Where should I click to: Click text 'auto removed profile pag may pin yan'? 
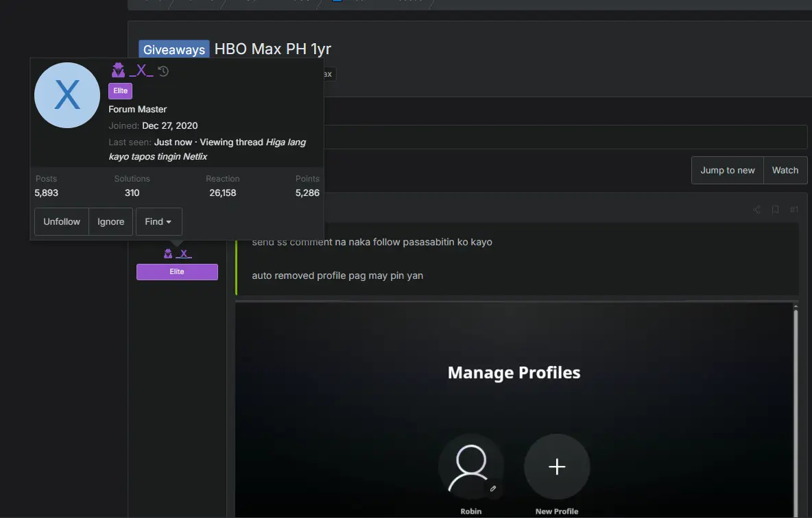point(337,276)
